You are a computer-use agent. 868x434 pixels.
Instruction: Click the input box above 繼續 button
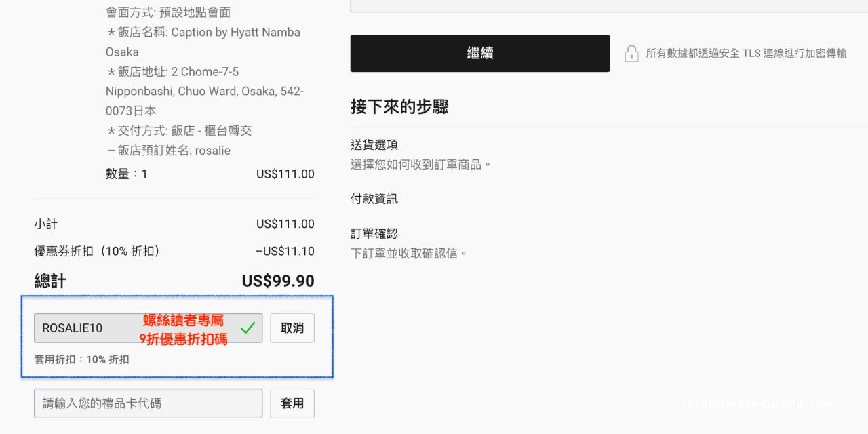[609, 5]
